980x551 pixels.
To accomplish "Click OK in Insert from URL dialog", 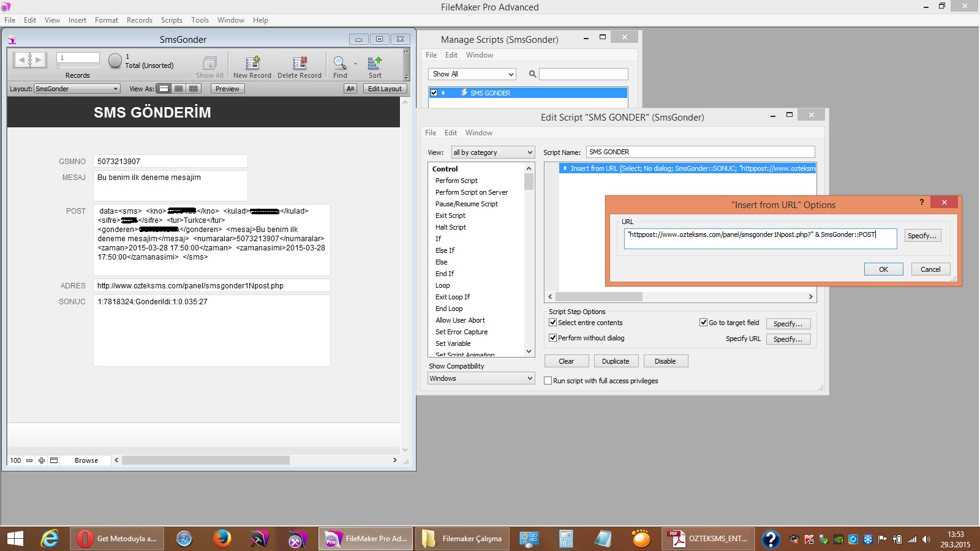I will [883, 269].
